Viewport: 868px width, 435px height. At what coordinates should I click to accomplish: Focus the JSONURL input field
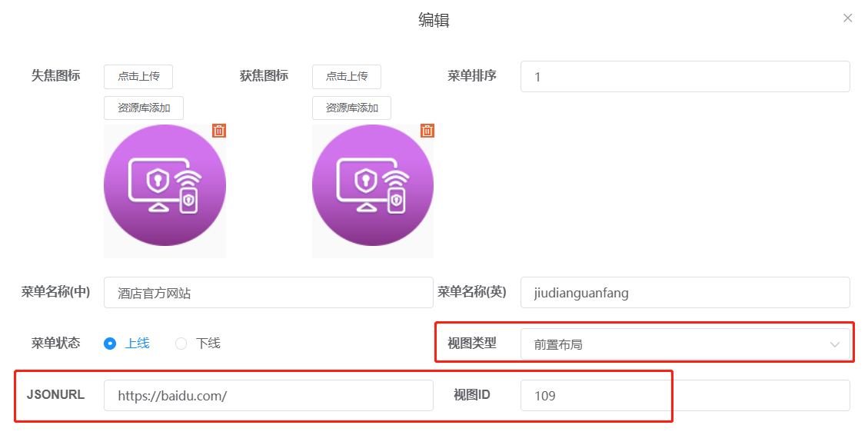click(268, 396)
